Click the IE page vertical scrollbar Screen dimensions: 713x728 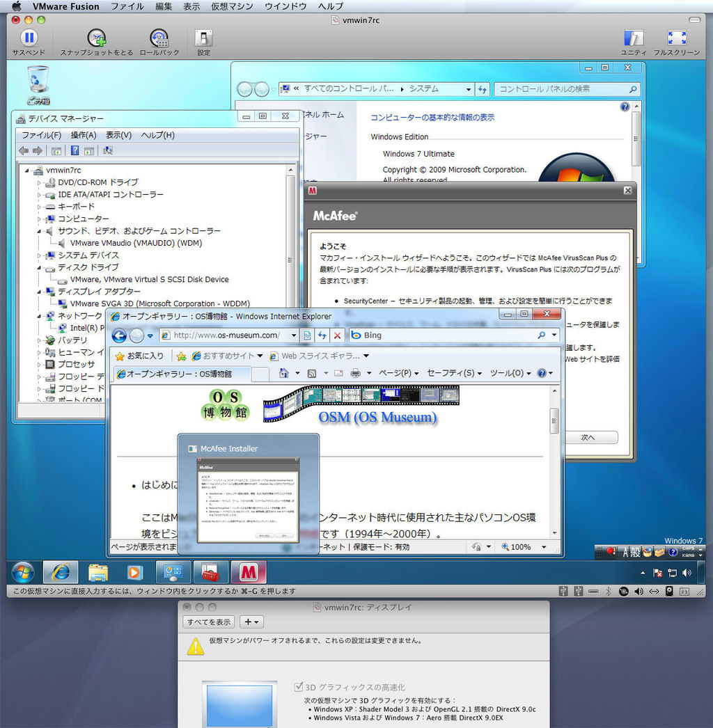(554, 462)
